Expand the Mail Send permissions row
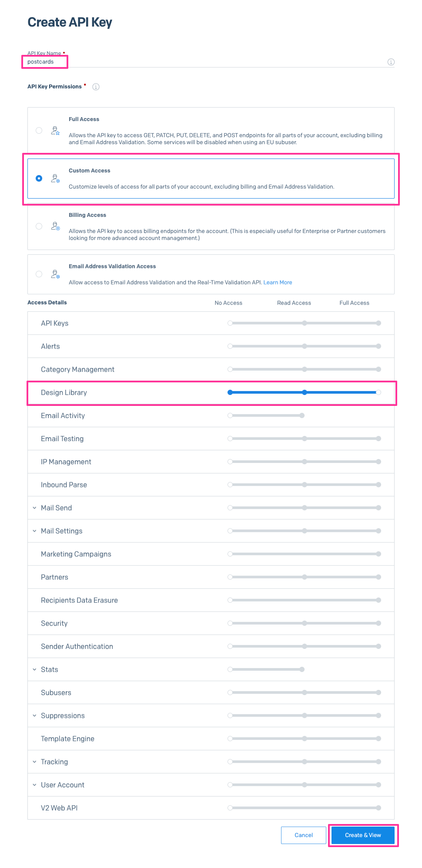Image resolution: width=422 pixels, height=868 pixels. [x=34, y=508]
